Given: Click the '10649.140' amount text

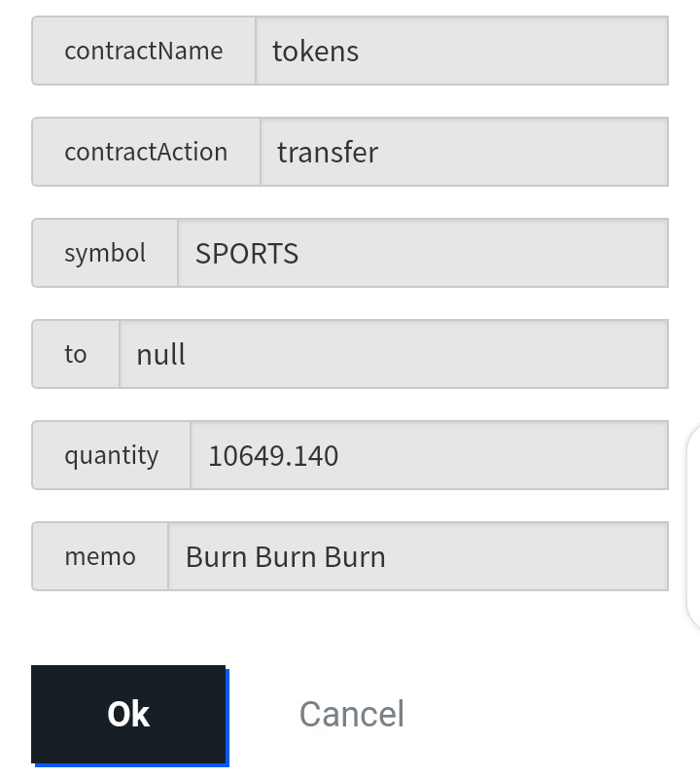Looking at the screenshot, I should coord(273,456).
